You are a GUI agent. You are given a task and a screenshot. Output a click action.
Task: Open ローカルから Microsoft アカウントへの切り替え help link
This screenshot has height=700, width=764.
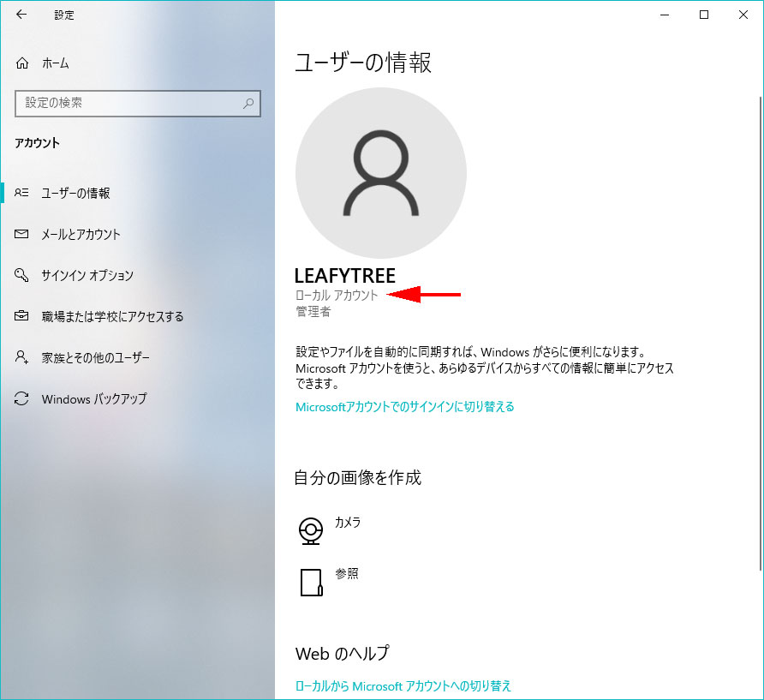click(x=403, y=685)
